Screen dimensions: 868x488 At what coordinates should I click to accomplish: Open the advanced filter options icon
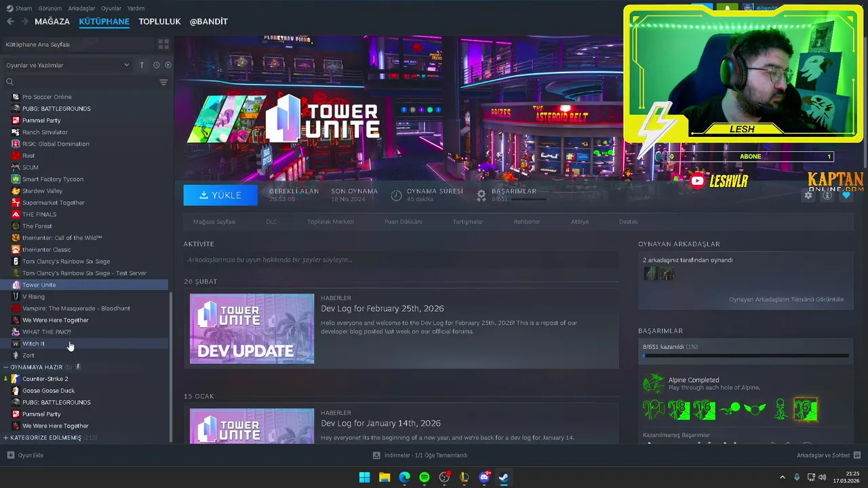[163, 82]
